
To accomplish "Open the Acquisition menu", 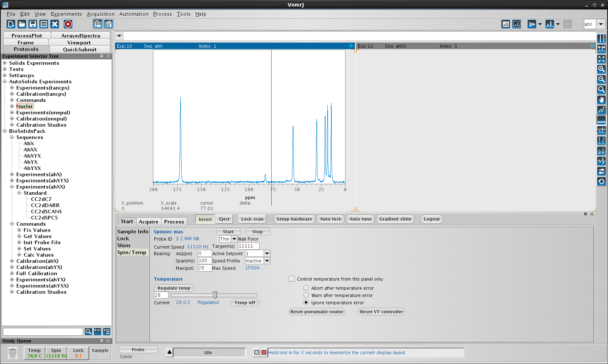I will tap(100, 14).
